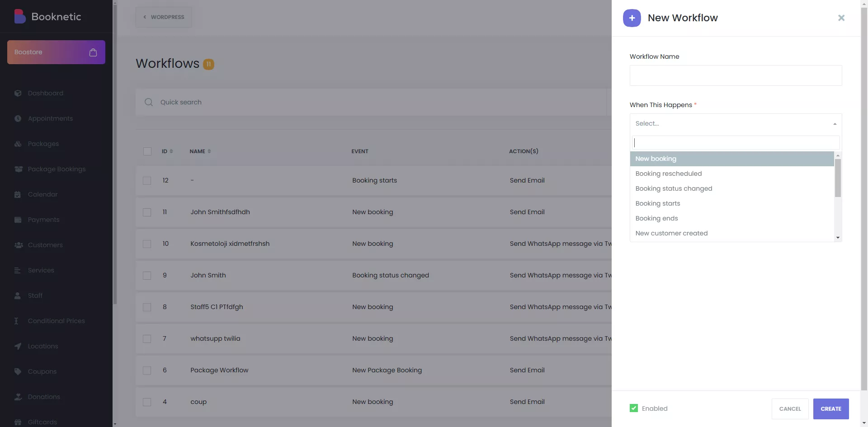Screen dimensions: 868x427
Task: Sort workflows by ID column arrows
Action: [171, 151]
